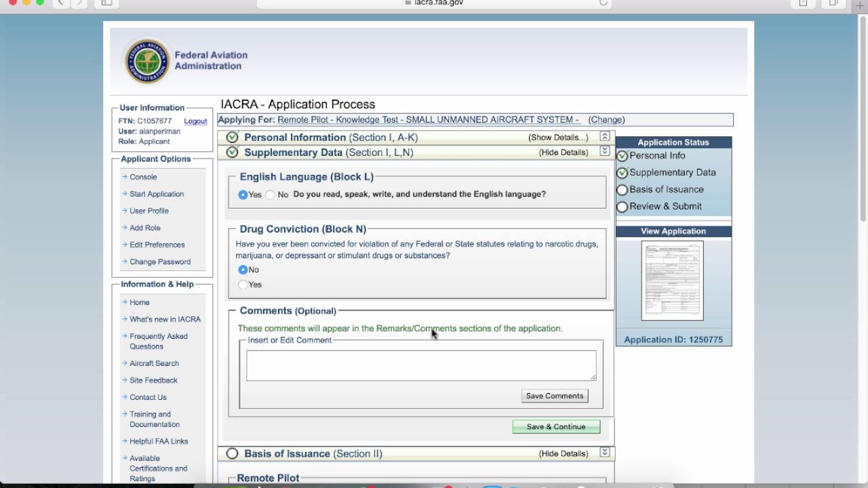Click the Personal Information green checkmark icon
Image resolution: width=868 pixels, height=488 pixels.
click(x=233, y=137)
